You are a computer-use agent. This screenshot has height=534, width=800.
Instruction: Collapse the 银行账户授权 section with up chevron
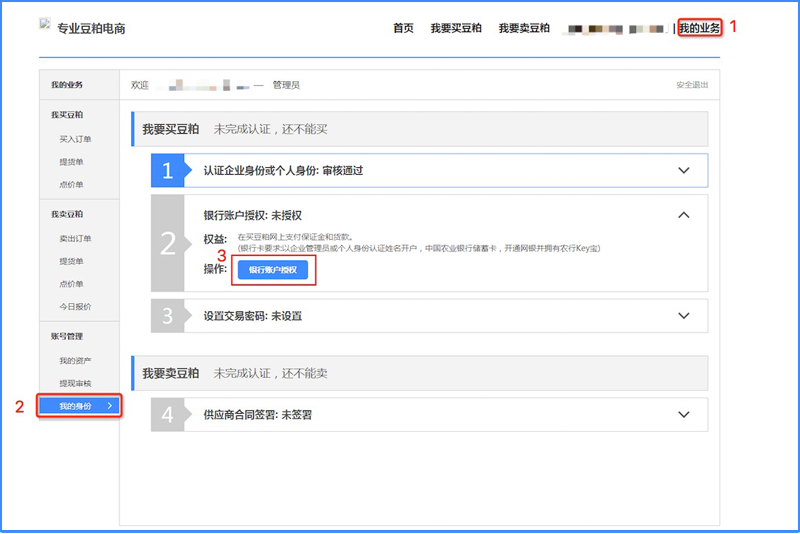coord(684,214)
